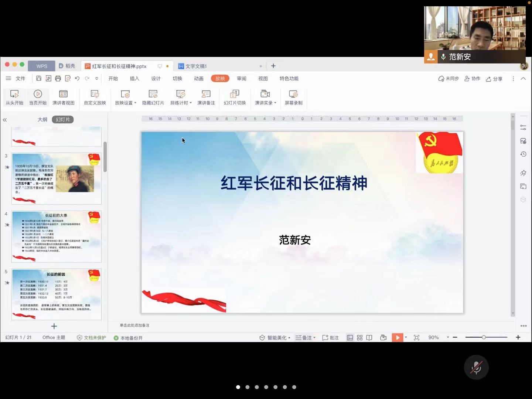Click the 分享 share button
The image size is (532, 399).
(494, 79)
